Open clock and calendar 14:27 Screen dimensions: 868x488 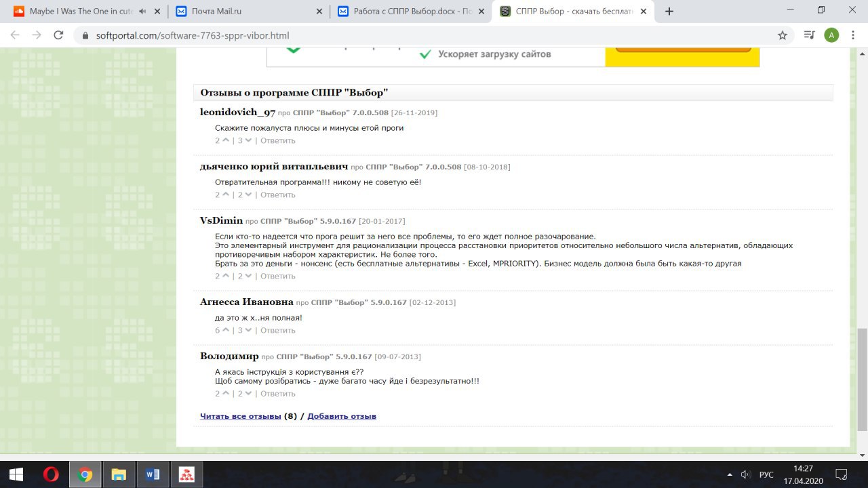pos(804,474)
